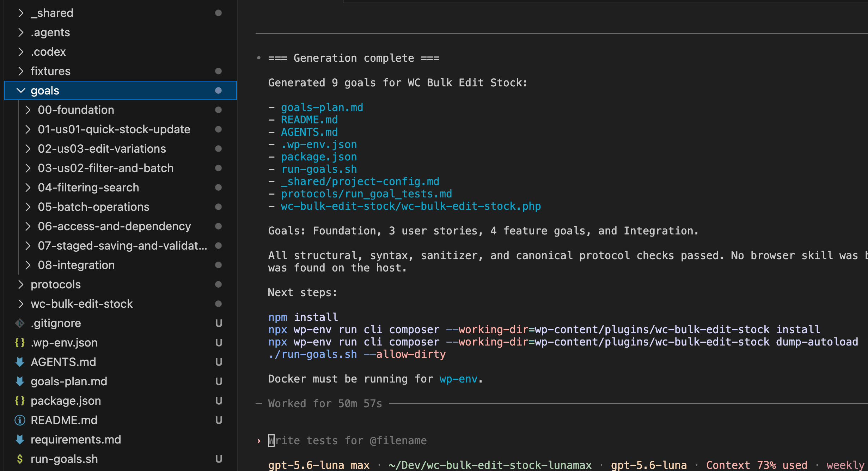Expand 01-us01-quick-stock-update folder chevron
The width and height of the screenshot is (868, 471).
tap(28, 129)
